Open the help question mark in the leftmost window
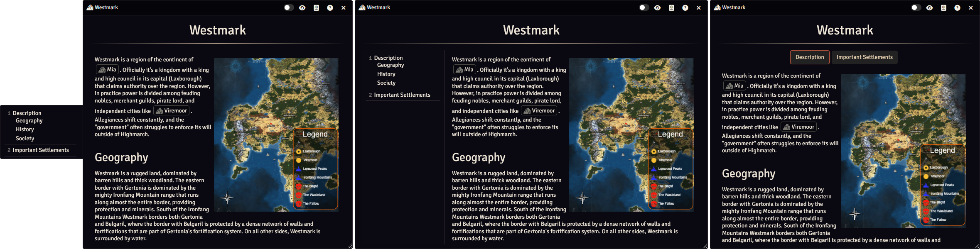This screenshot has height=249, width=980. (x=330, y=7)
